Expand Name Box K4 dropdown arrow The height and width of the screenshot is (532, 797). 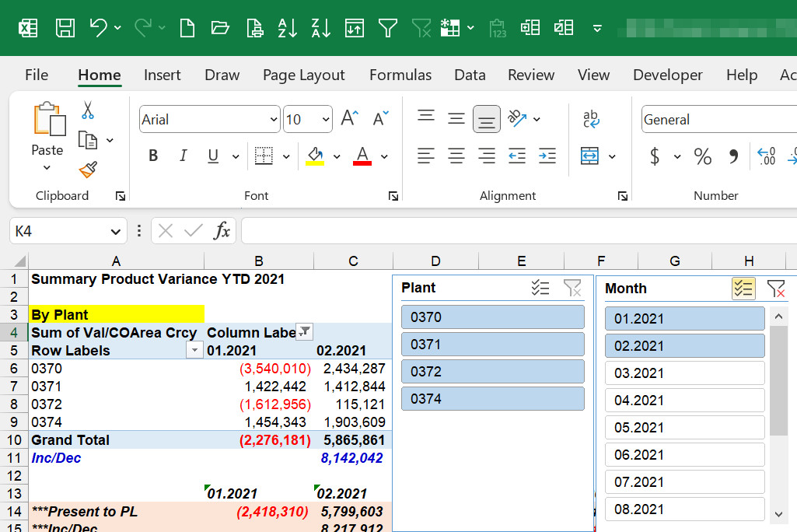pyautogui.click(x=115, y=232)
